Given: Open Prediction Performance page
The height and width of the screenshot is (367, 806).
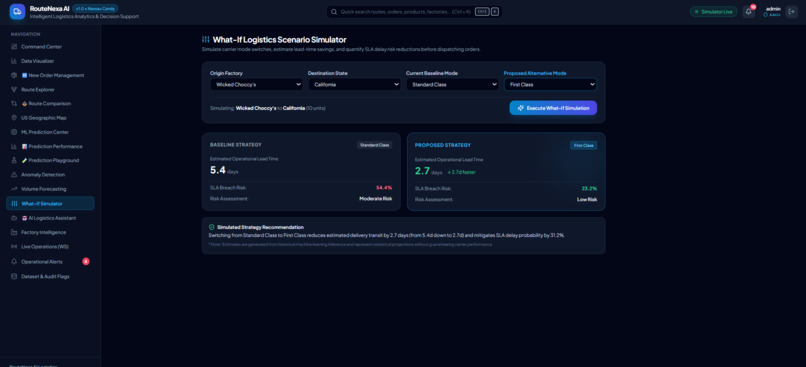Looking at the screenshot, I should click(50, 146).
